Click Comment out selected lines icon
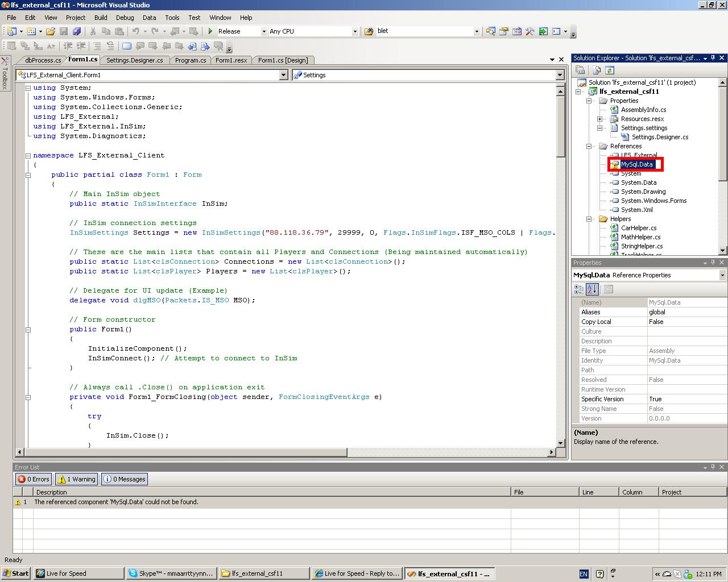 (x=97, y=46)
